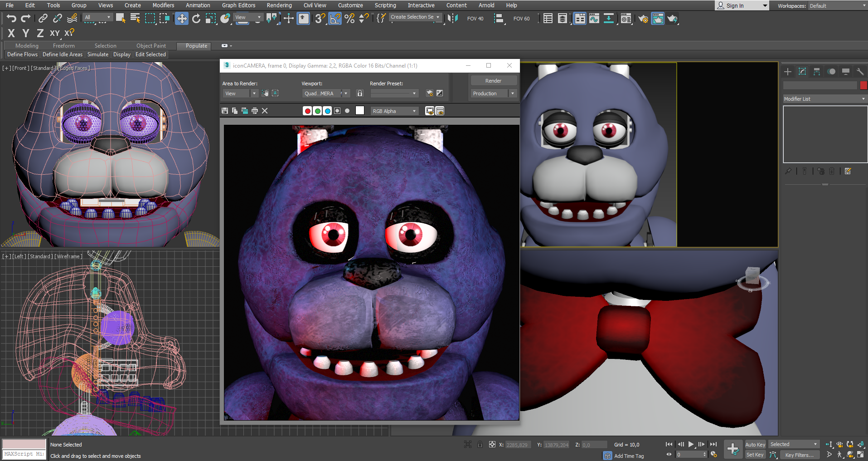Toggle the red channel display
Screen dimensions: 868x461
click(307, 111)
